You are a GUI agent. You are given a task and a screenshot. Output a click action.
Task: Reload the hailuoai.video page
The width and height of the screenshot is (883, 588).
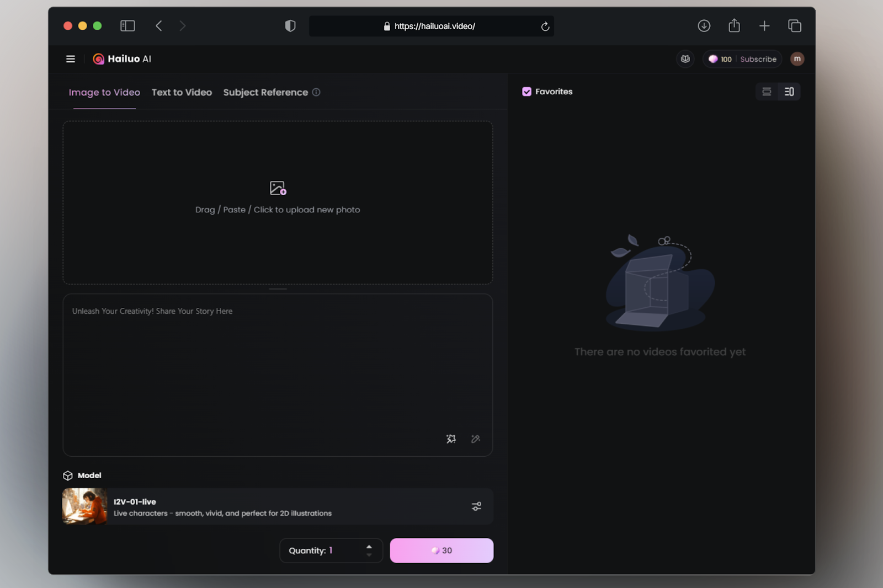pos(545,26)
